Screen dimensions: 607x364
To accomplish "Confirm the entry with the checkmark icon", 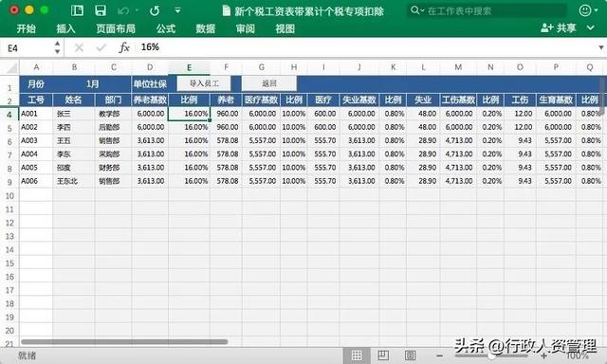I will click(101, 47).
